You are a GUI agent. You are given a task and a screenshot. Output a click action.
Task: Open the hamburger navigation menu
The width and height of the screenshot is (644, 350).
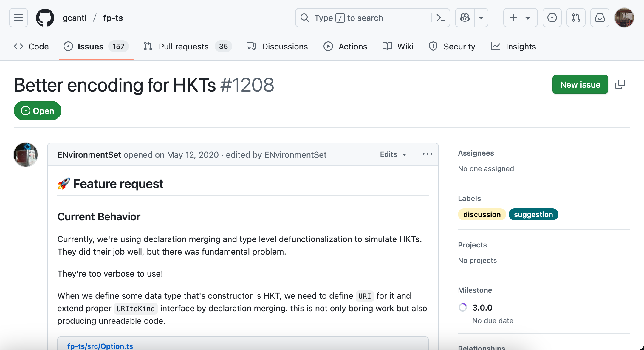pos(18,18)
